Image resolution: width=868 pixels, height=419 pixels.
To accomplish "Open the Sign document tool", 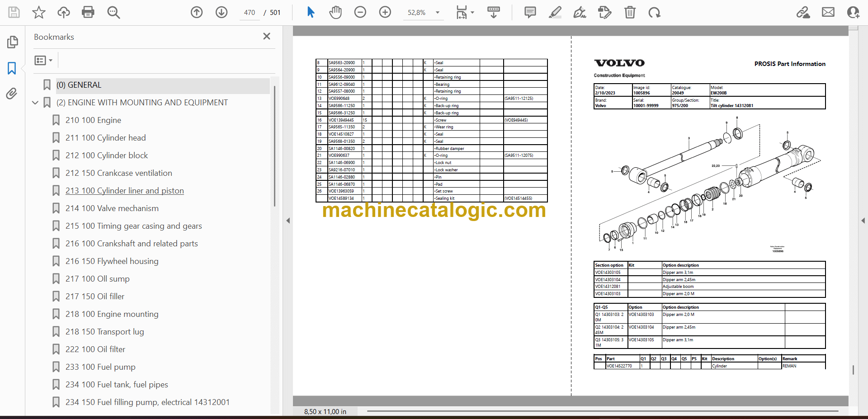I will tap(580, 12).
